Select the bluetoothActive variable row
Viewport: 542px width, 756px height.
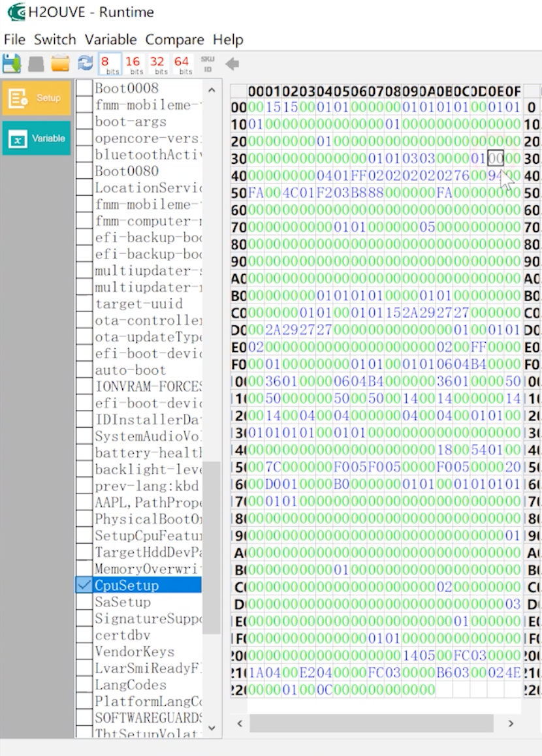pyautogui.click(x=148, y=154)
